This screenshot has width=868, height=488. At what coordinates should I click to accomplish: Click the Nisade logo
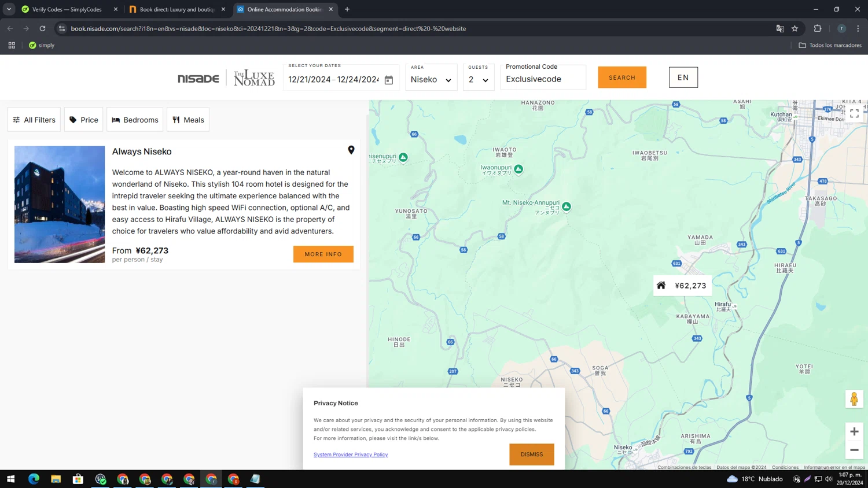(198, 79)
